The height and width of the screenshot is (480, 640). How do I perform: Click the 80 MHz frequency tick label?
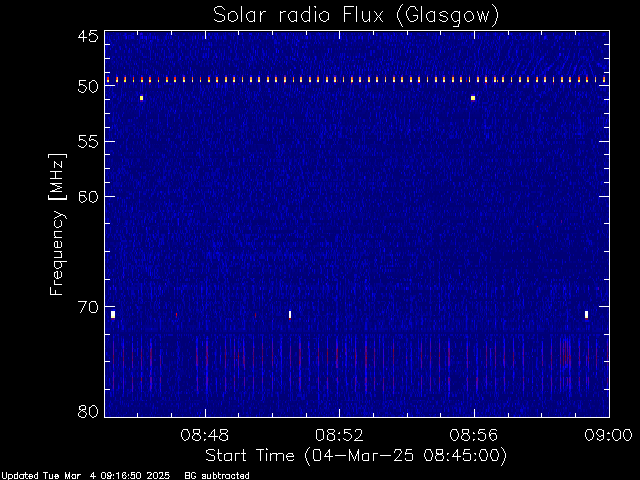[x=88, y=411]
